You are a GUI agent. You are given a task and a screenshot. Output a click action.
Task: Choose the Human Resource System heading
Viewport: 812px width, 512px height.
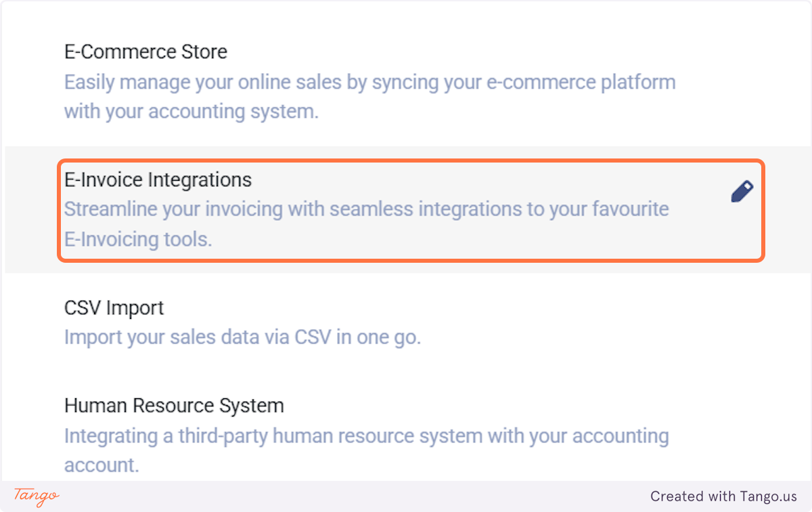(174, 406)
